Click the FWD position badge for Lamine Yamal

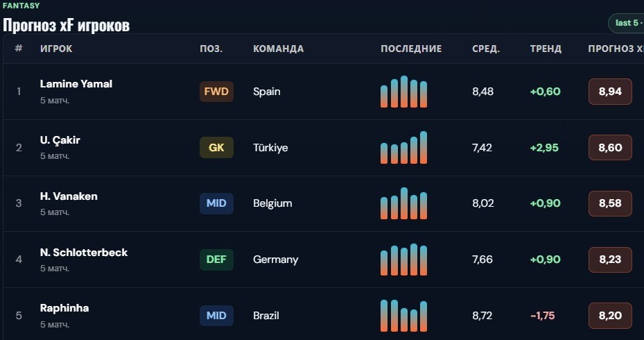216,92
